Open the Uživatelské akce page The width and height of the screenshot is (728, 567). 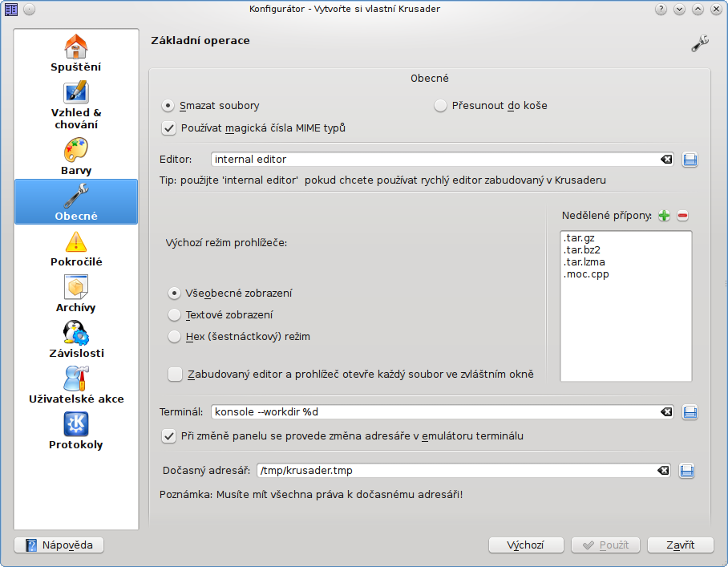(x=76, y=385)
